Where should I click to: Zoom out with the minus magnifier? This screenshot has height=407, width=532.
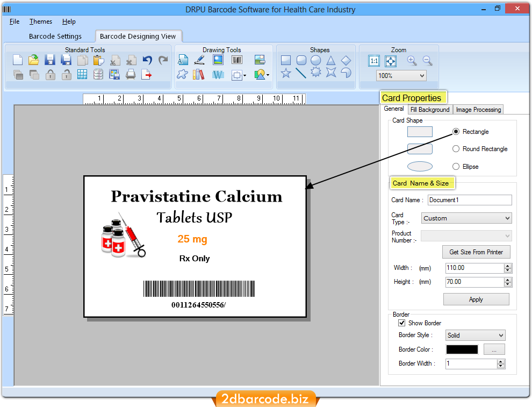(428, 61)
